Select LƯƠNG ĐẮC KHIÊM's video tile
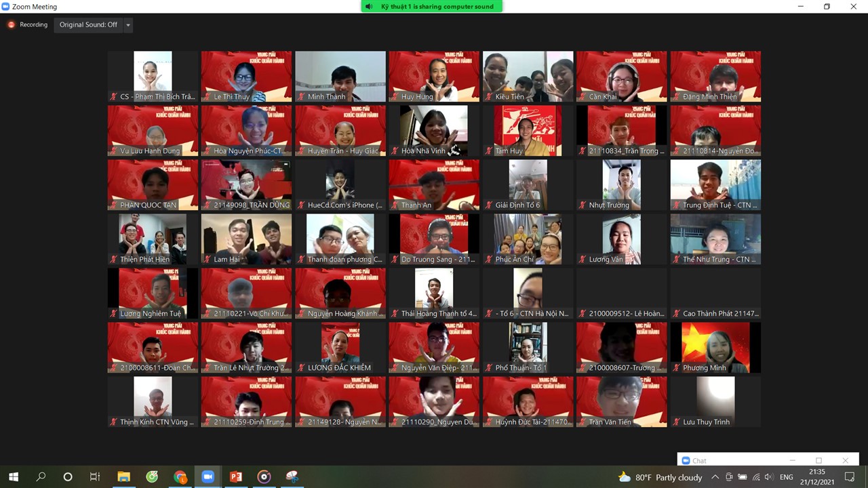Image resolution: width=868 pixels, height=488 pixels. pyautogui.click(x=340, y=348)
